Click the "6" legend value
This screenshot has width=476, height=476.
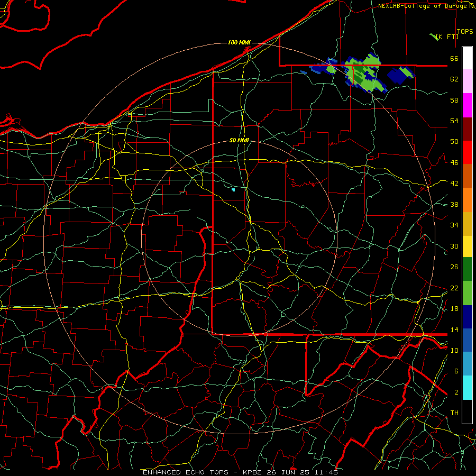pos(456,371)
